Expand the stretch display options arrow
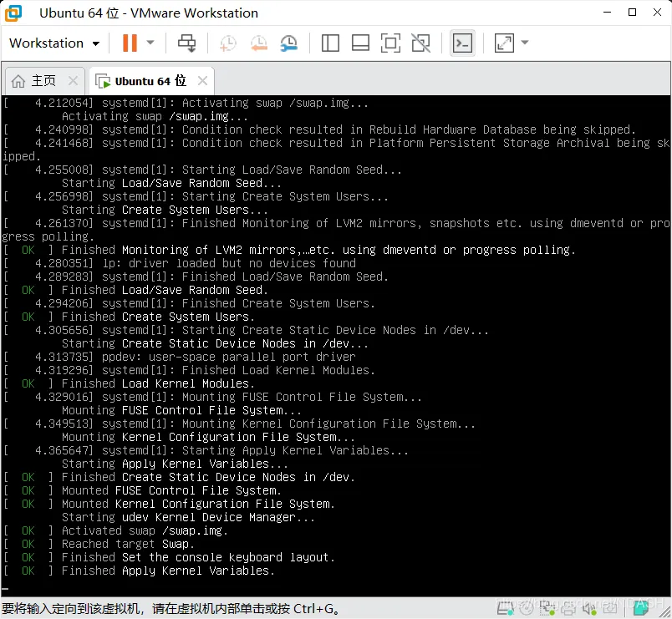Viewport: 672px width, 619px height. tap(525, 43)
